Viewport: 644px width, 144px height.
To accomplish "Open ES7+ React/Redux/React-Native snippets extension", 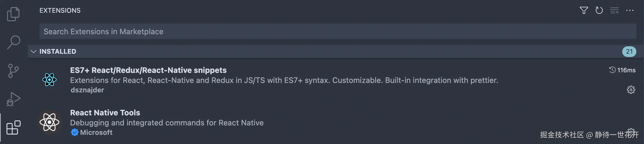I will coord(148,70).
